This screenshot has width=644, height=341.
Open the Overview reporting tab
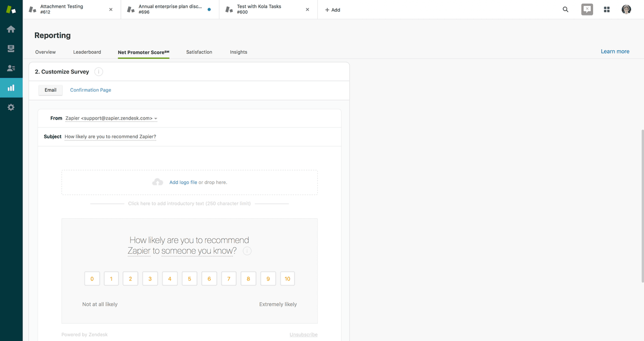pyautogui.click(x=46, y=52)
